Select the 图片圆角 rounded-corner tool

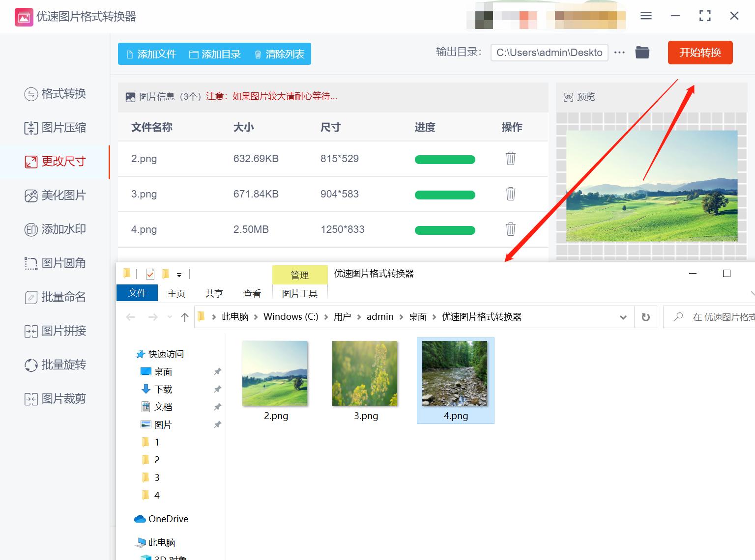pyautogui.click(x=56, y=263)
